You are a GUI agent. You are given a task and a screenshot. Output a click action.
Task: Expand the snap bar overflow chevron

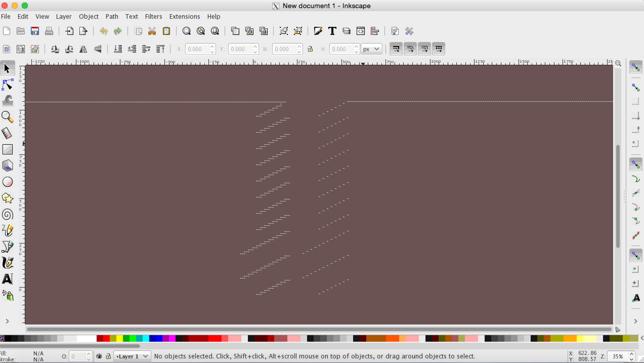click(636, 321)
